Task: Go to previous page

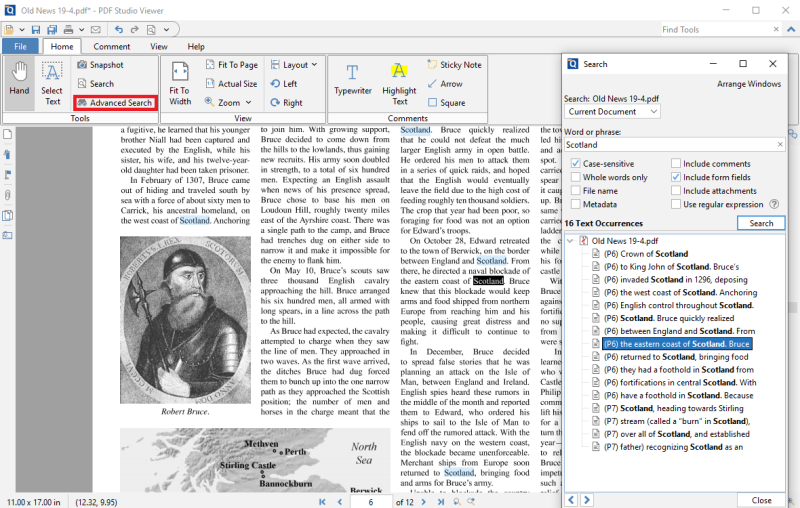Action: tap(340, 502)
